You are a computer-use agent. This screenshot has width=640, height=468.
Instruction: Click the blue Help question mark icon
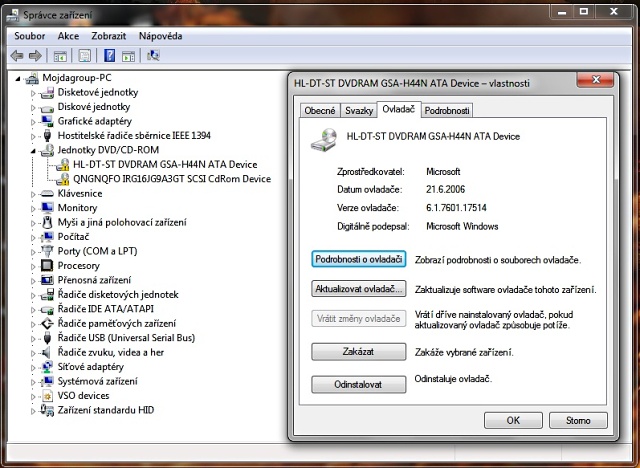coord(109,55)
